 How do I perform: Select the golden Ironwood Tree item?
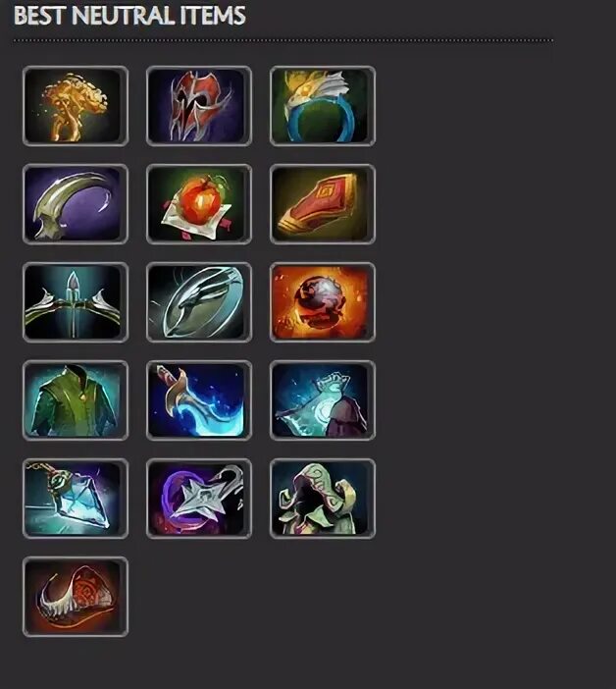click(x=76, y=106)
